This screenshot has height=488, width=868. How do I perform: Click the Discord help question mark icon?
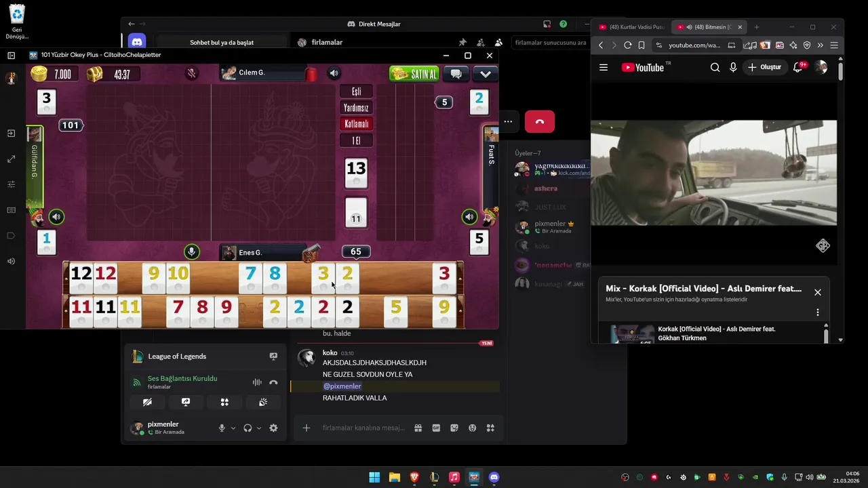563,24
